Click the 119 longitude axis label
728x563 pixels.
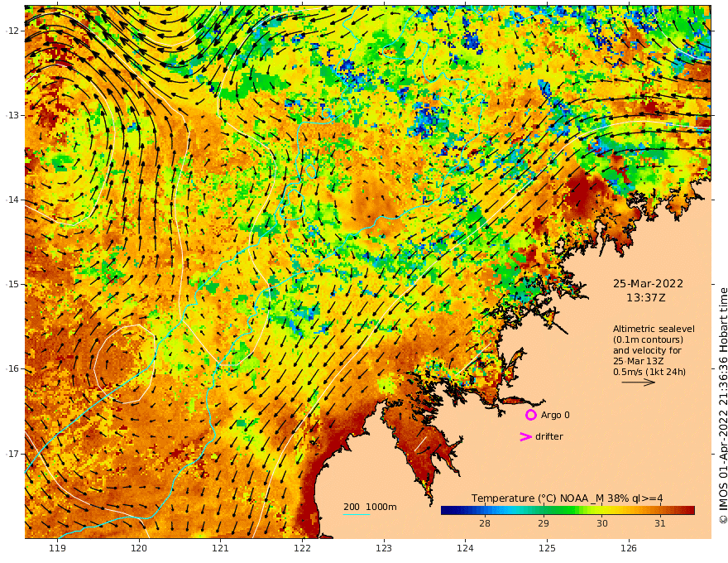pyautogui.click(x=57, y=548)
